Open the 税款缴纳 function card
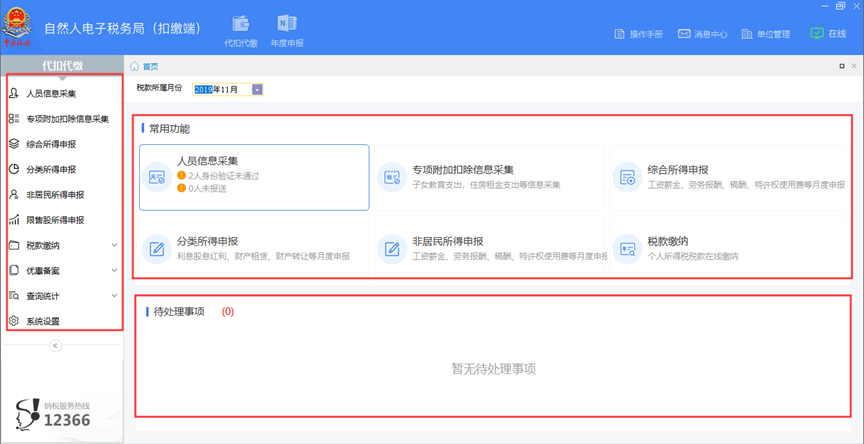This screenshot has height=444, width=864. [725, 247]
